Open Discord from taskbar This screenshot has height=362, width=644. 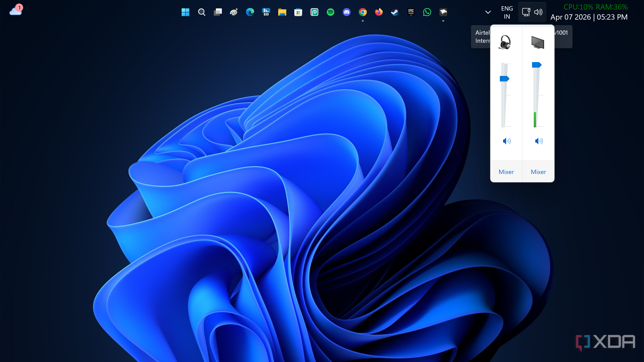point(346,12)
